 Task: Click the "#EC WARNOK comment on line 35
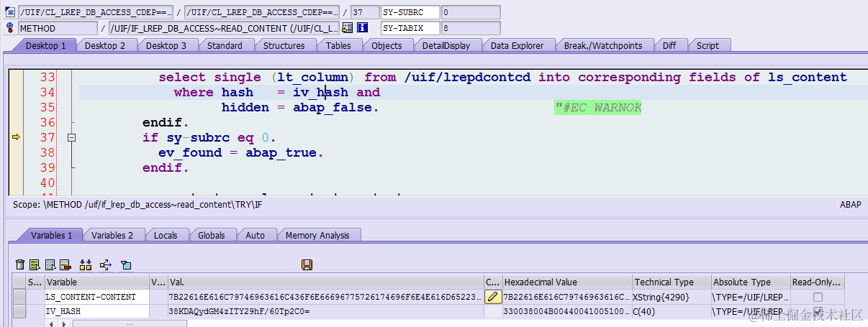pyautogui.click(x=597, y=108)
